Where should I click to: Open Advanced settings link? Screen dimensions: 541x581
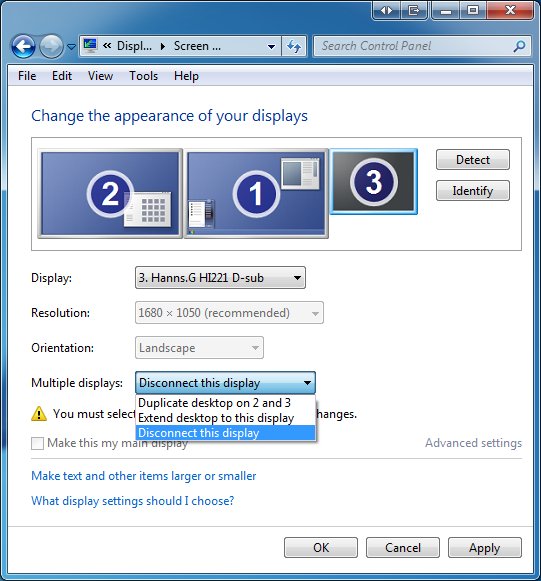point(473,443)
